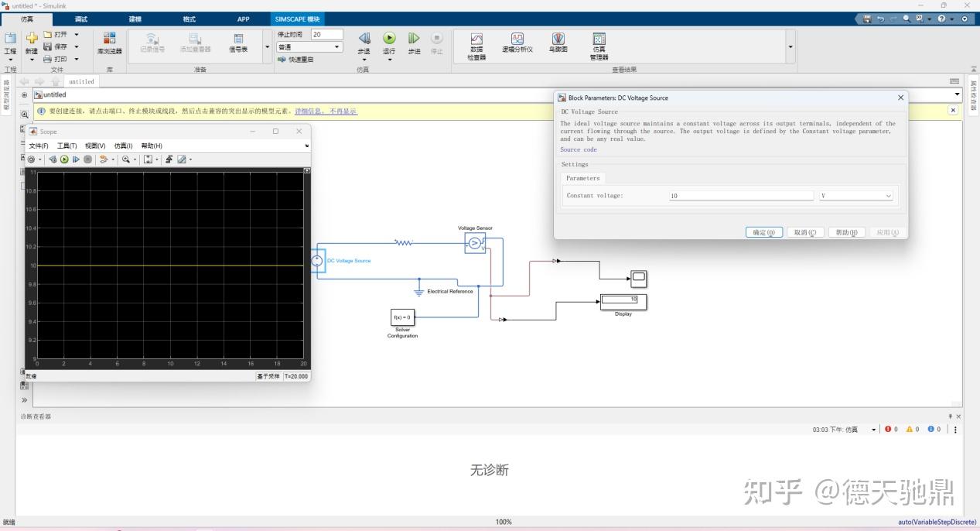Open the Source code link in the dialog
Image resolution: width=980 pixels, height=531 pixels.
(x=577, y=149)
